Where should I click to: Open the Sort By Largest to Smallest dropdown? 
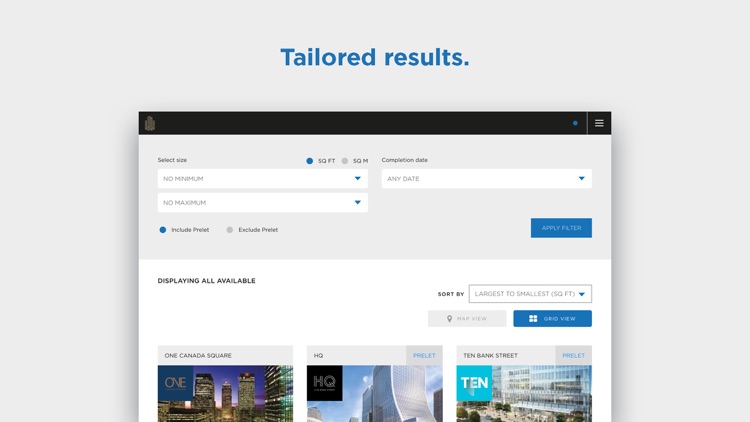click(530, 294)
